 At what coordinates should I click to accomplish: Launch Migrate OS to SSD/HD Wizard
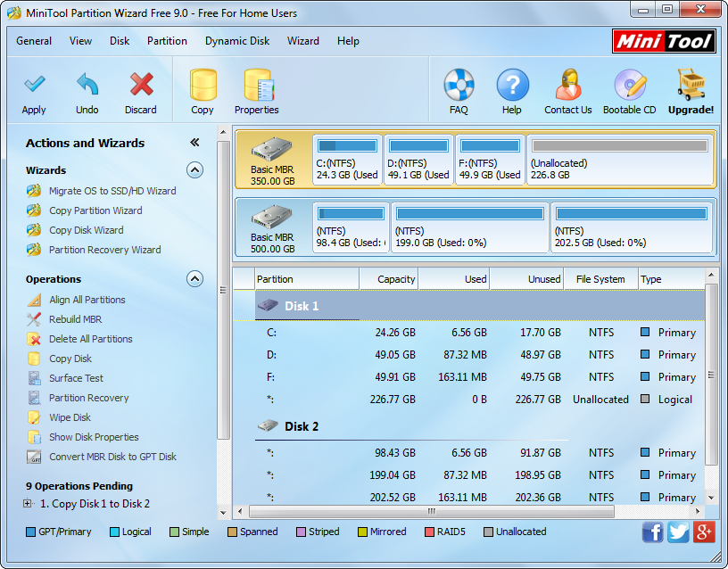[112, 191]
